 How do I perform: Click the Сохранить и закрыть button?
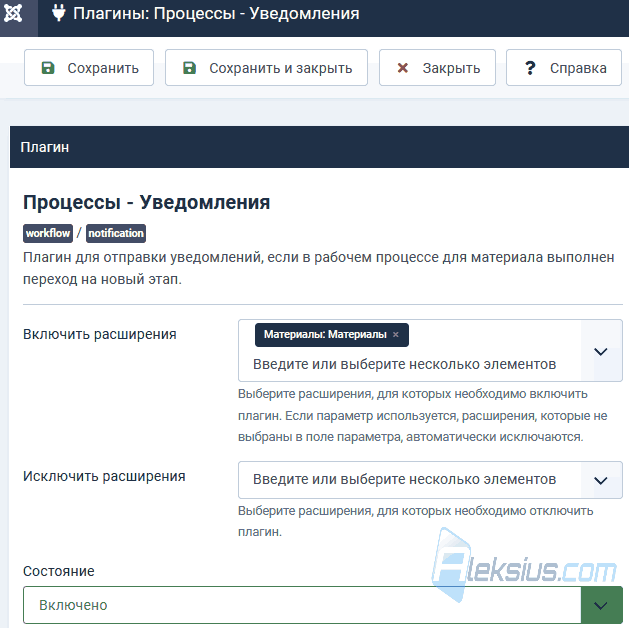(266, 68)
